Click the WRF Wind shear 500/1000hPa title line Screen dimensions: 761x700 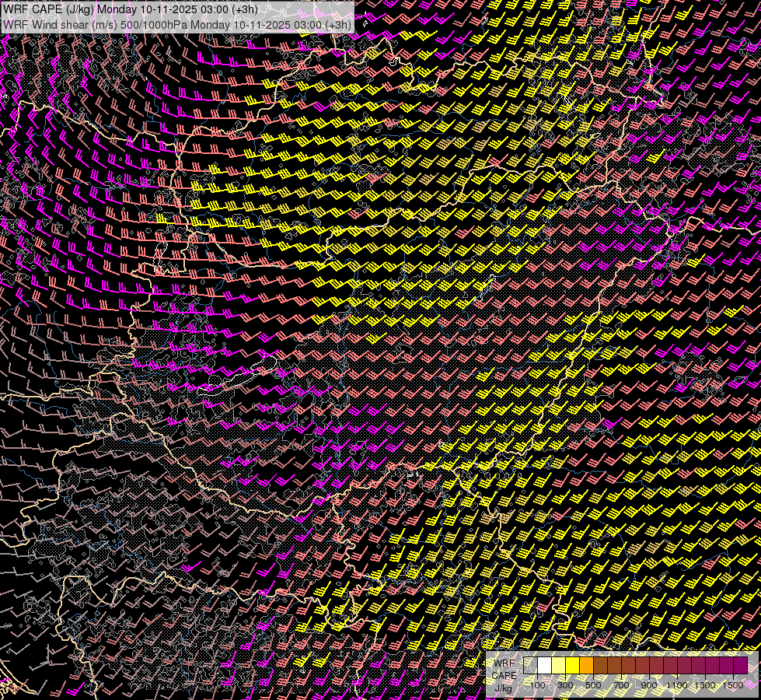tap(177, 24)
